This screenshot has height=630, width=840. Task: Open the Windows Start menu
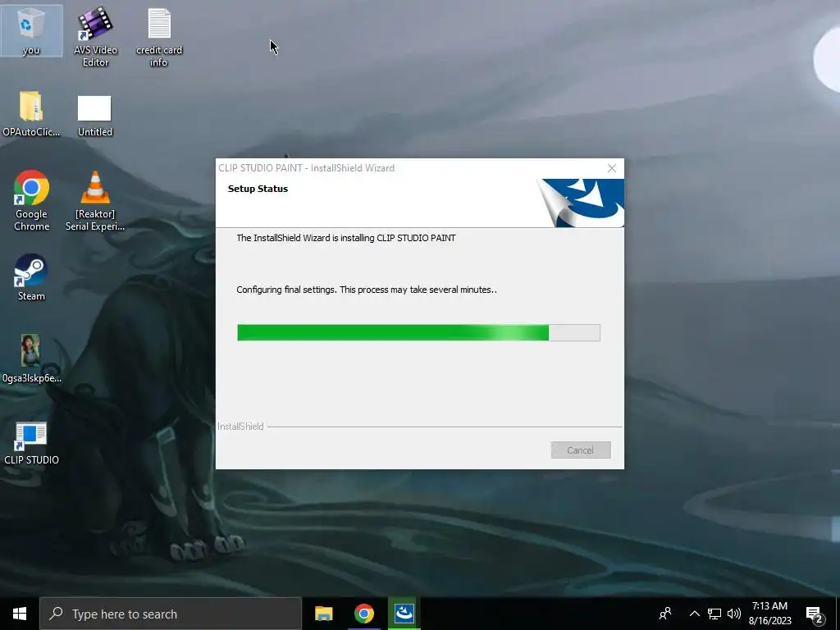coord(20,614)
